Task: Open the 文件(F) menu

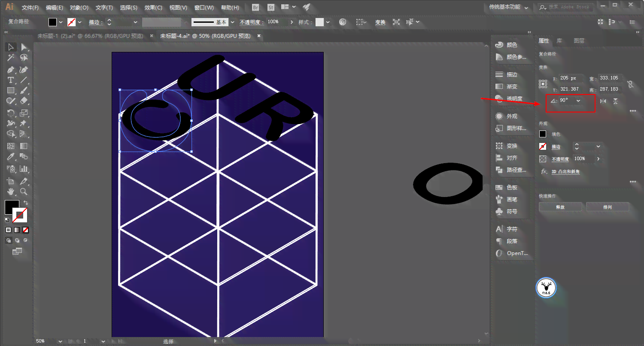Action: tap(30, 7)
